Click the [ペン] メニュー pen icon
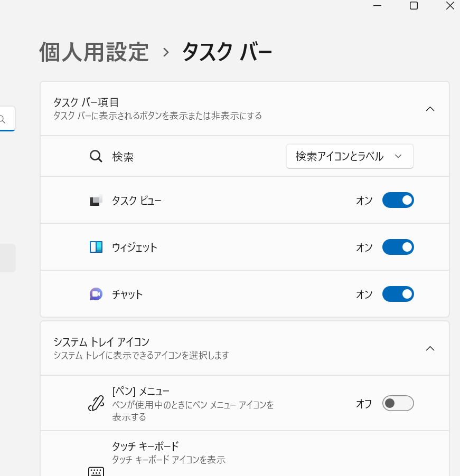The width and height of the screenshot is (460, 476). (96, 404)
